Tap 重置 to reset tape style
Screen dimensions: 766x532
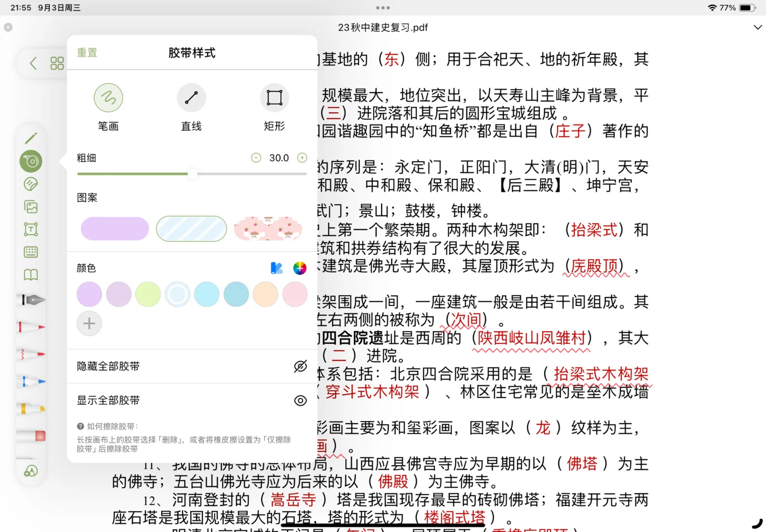[87, 53]
